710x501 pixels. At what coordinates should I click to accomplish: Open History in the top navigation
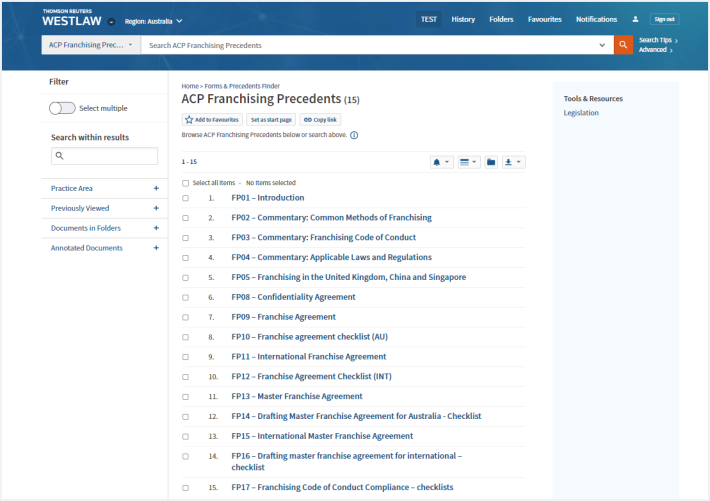point(463,19)
